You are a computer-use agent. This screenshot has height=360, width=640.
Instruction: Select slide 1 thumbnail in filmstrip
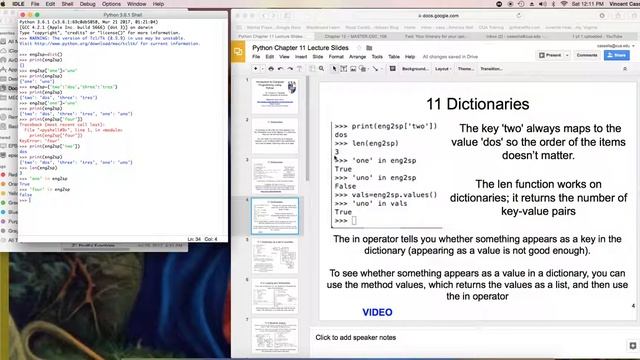275,96
